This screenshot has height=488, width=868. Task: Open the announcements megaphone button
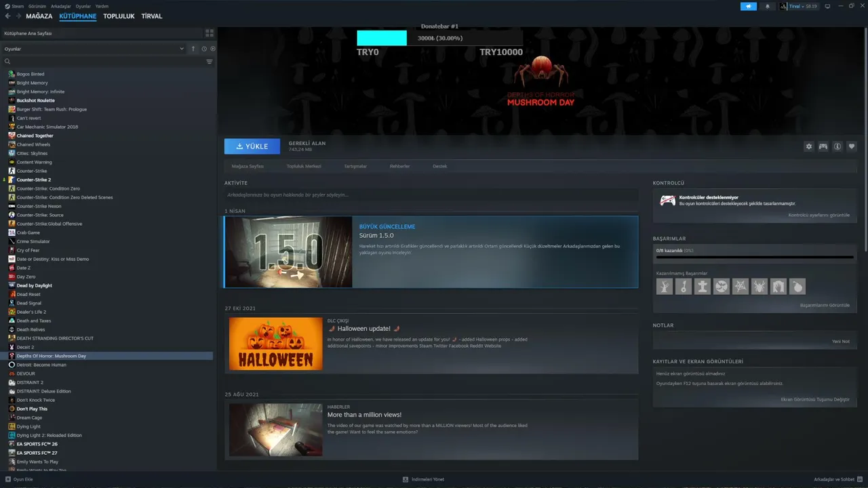click(x=749, y=6)
